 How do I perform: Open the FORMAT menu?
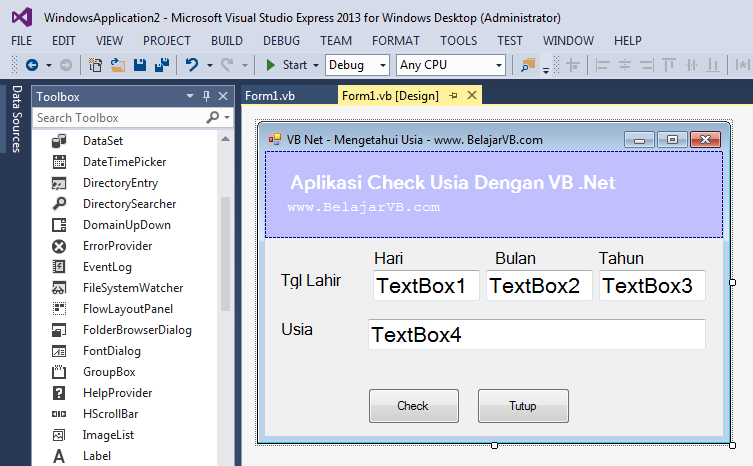pyautogui.click(x=396, y=41)
